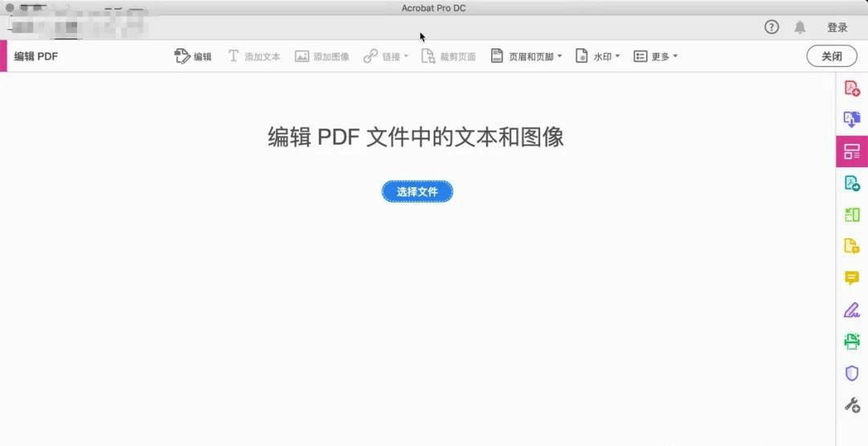Image resolution: width=868 pixels, height=446 pixels.
Task: Open the More Tools wrench icon
Action: click(852, 405)
